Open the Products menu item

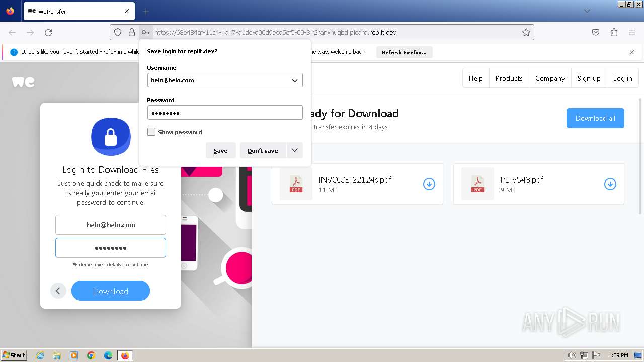[x=509, y=78]
